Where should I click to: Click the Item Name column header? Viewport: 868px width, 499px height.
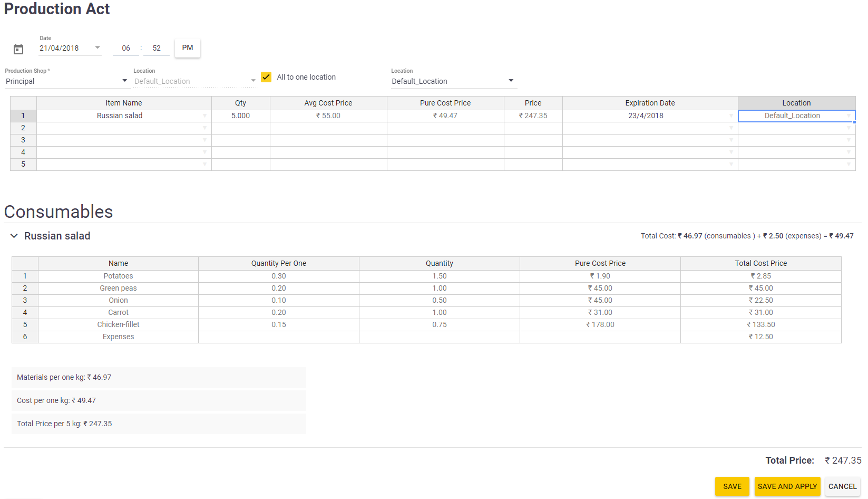click(124, 103)
